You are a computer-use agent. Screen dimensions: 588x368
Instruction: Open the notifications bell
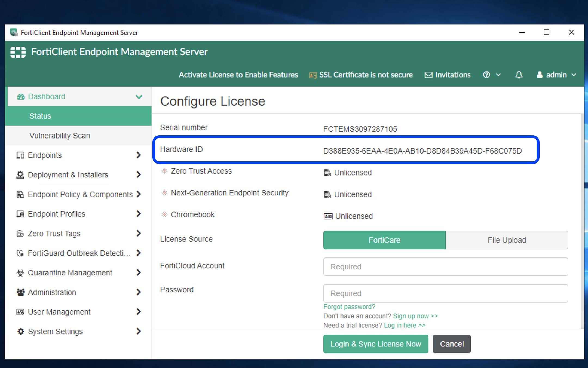tap(519, 75)
